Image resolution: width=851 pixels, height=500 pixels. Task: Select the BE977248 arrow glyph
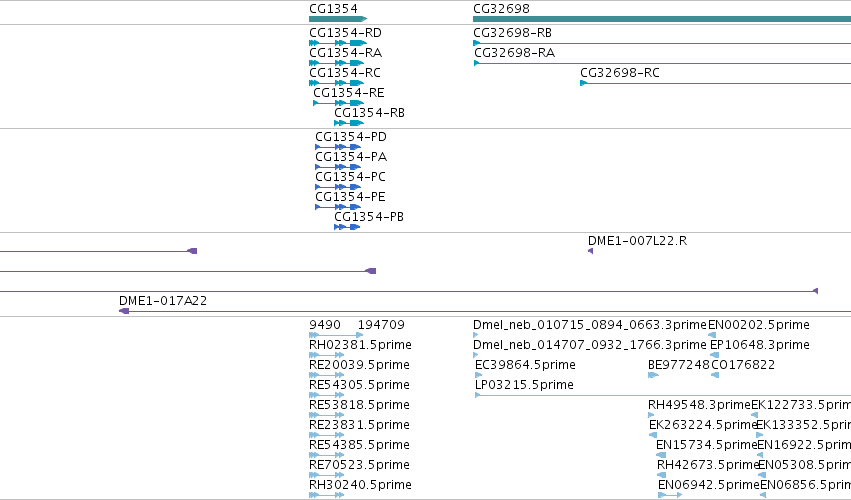tap(653, 375)
